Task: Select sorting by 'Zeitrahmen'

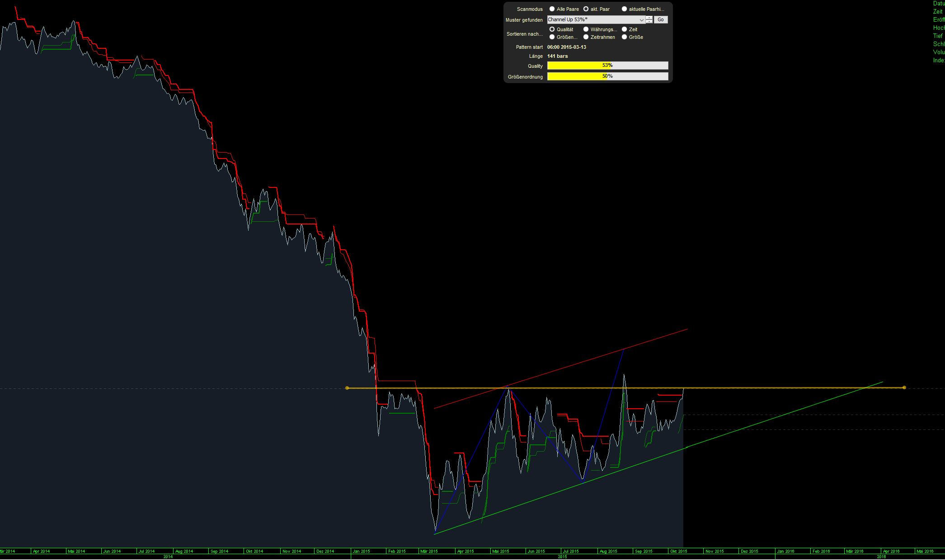Action: (x=586, y=37)
